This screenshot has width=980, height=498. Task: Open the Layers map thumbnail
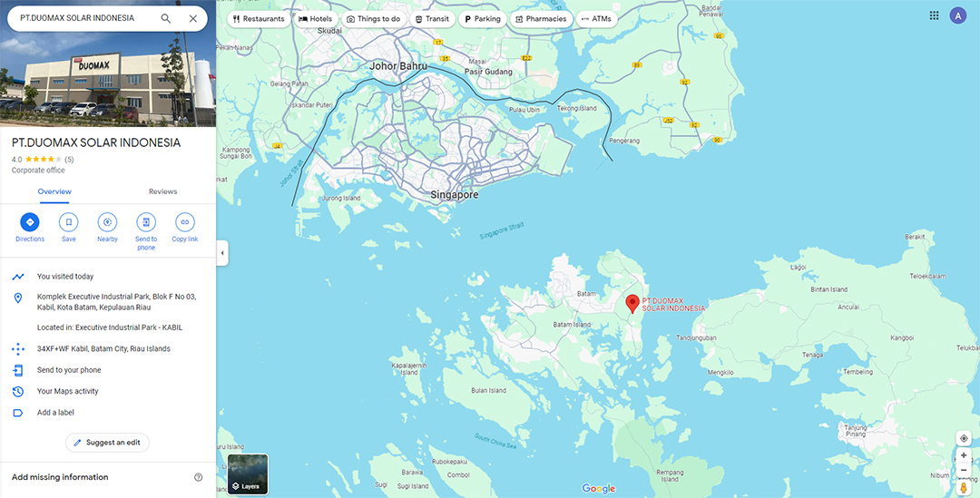(248, 474)
